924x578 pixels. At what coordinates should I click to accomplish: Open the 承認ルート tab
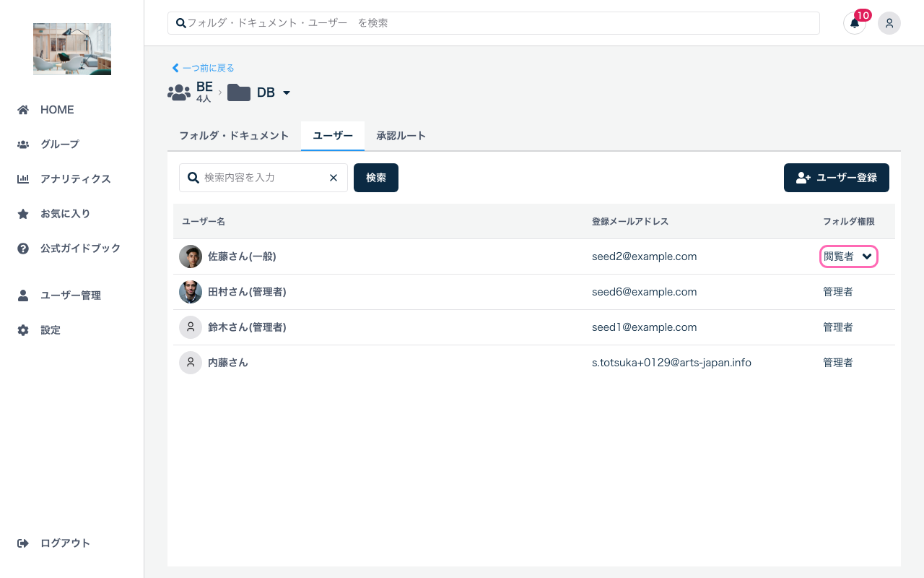coord(401,136)
